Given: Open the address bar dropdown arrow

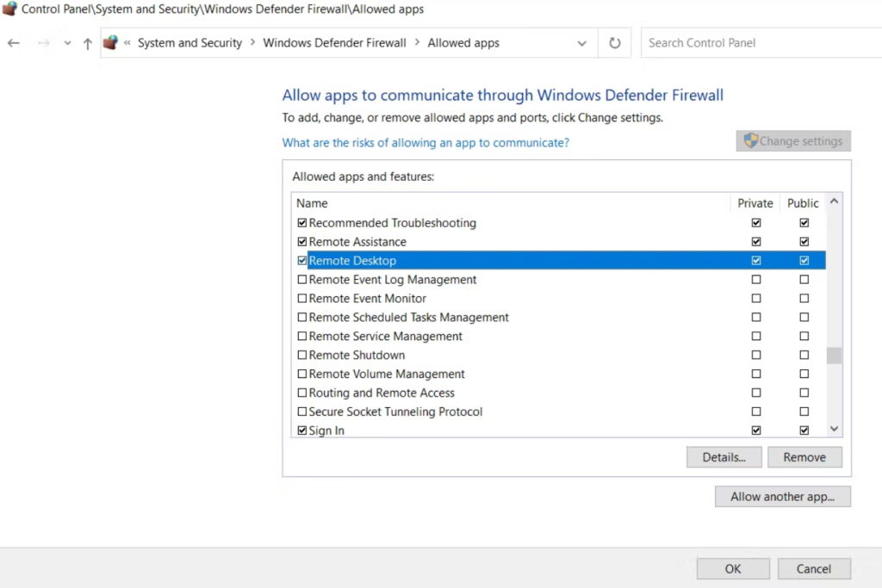Looking at the screenshot, I should point(581,42).
